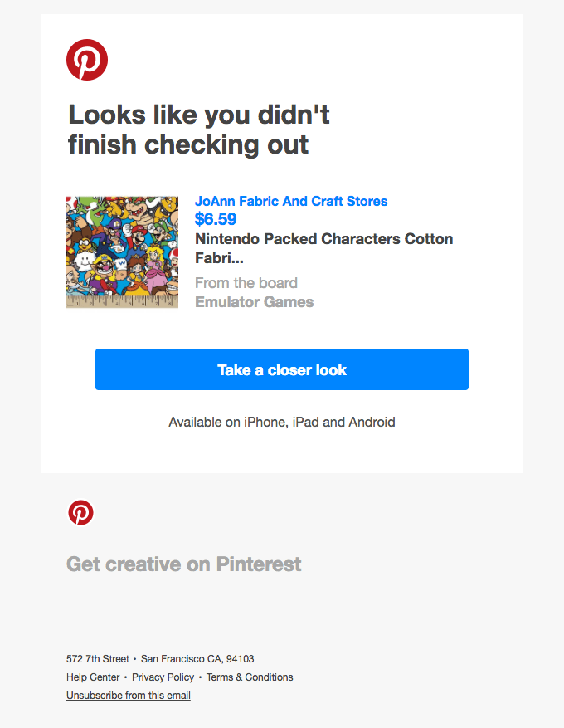Click the 'San Francisco CA, 94103' text
The width and height of the screenshot is (564, 728).
coord(197,659)
